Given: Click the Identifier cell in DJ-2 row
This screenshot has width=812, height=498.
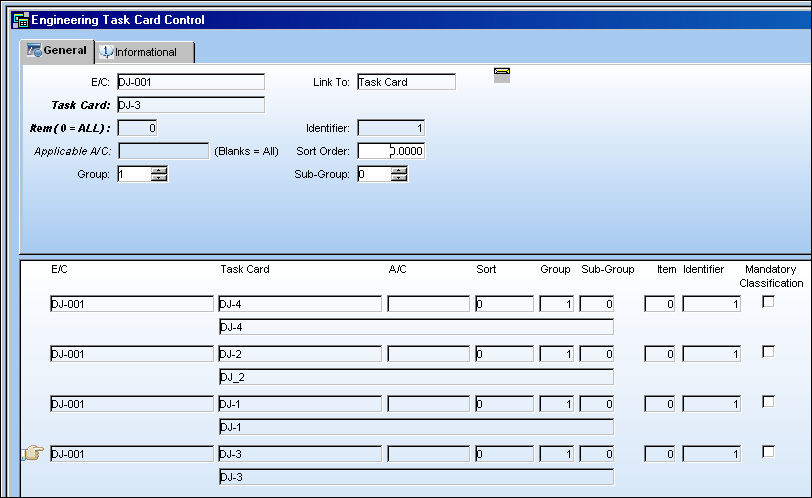Looking at the screenshot, I should (712, 354).
